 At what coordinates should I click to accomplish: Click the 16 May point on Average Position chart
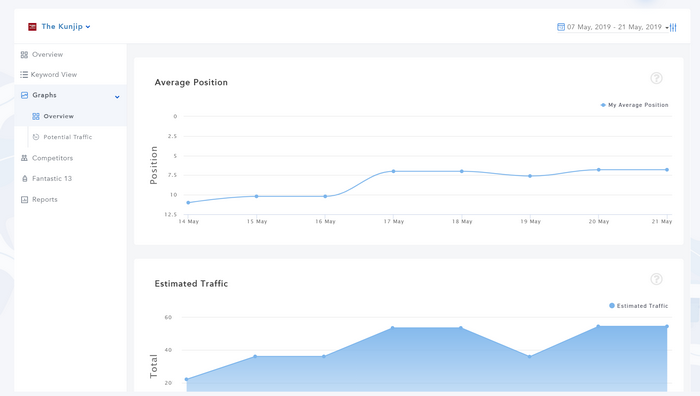click(x=325, y=196)
